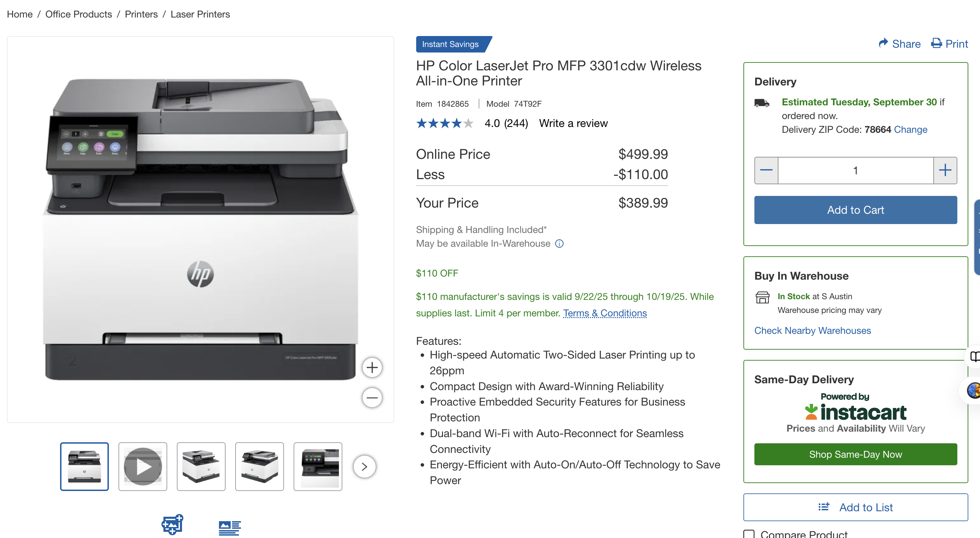Select the fifth thumbnail of the control panel
The image size is (980, 538).
click(x=318, y=467)
